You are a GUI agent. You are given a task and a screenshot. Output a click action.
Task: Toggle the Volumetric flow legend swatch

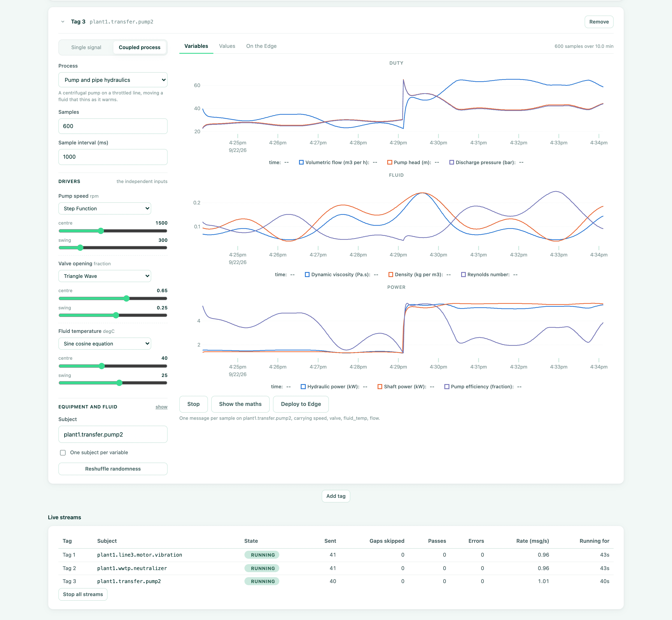(301, 162)
